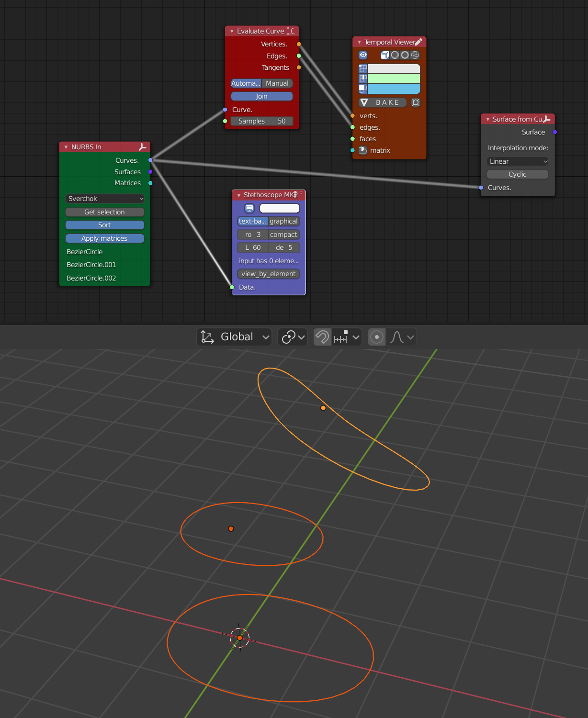
Task: Click faces input socket on Temporal Viewer
Action: [x=353, y=139]
